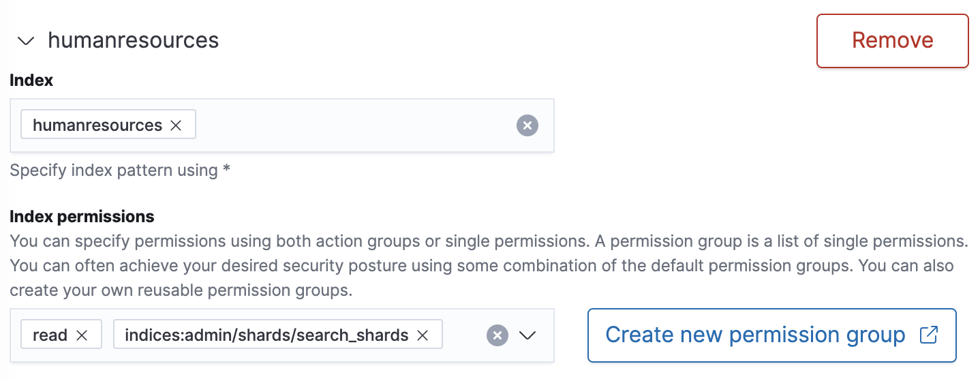Delete the humanresources chip via its X
The image size is (980, 379).
click(176, 125)
